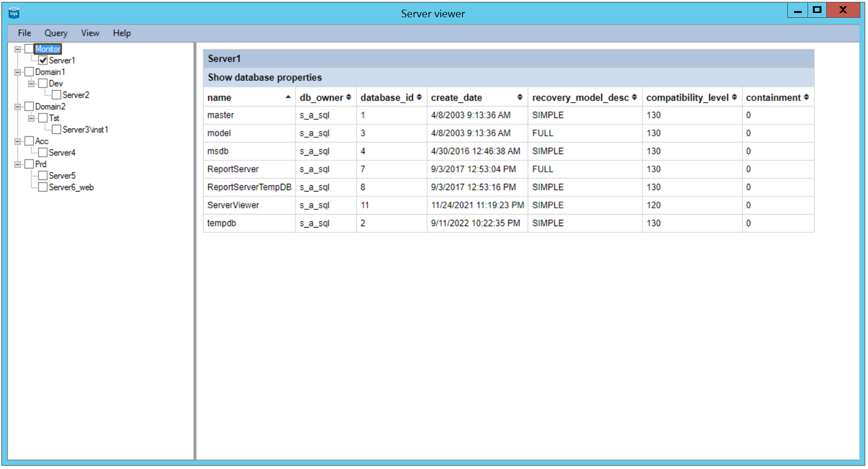
Task: Collapse the Tst tree node
Action: [x=31, y=118]
